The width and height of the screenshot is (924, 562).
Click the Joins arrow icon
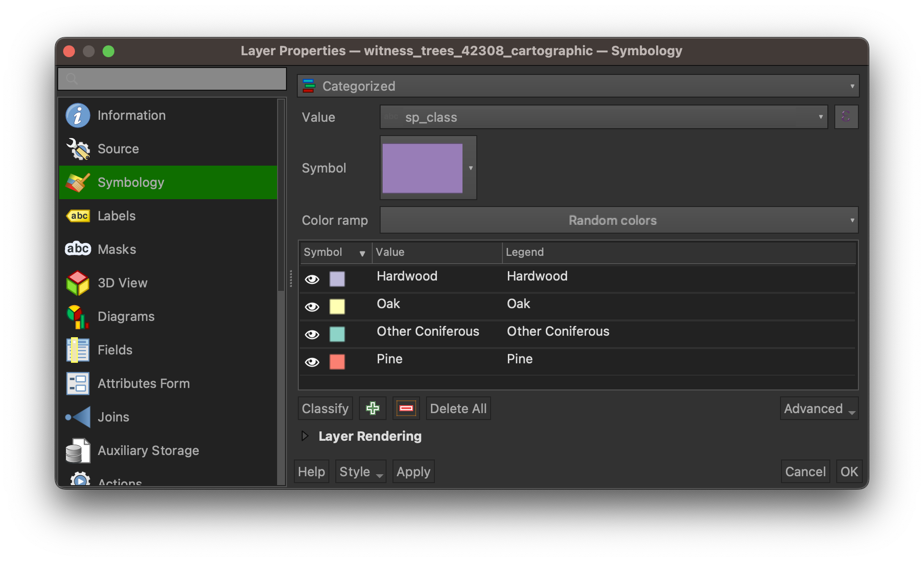[78, 417]
